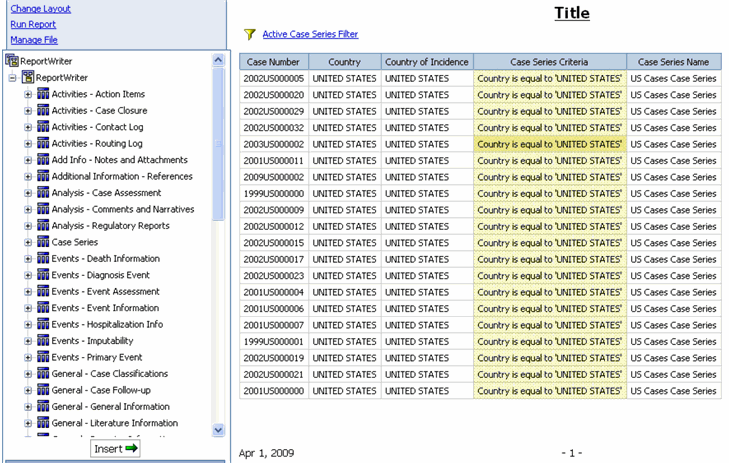The height and width of the screenshot is (463, 729).
Task: Expand the Activities - Action Items node
Action: point(28,94)
